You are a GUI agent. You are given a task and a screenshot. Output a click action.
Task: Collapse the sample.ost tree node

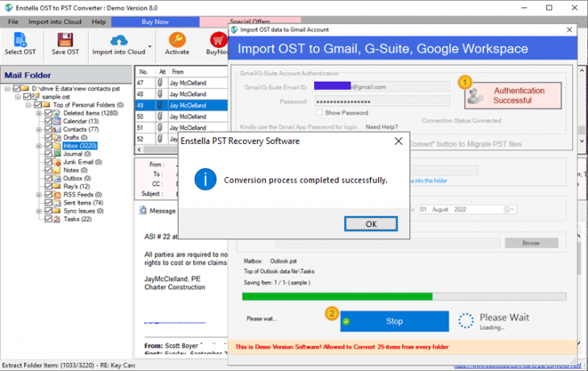(x=18, y=97)
